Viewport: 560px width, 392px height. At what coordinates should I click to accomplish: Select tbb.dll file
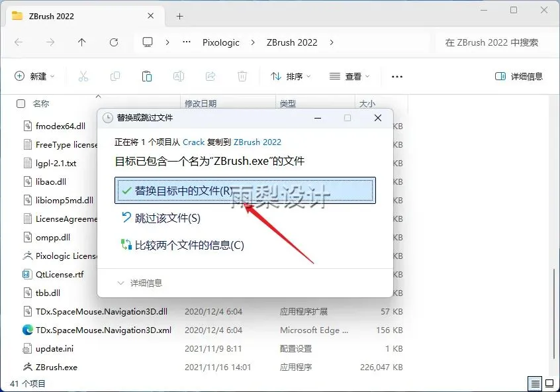point(48,293)
